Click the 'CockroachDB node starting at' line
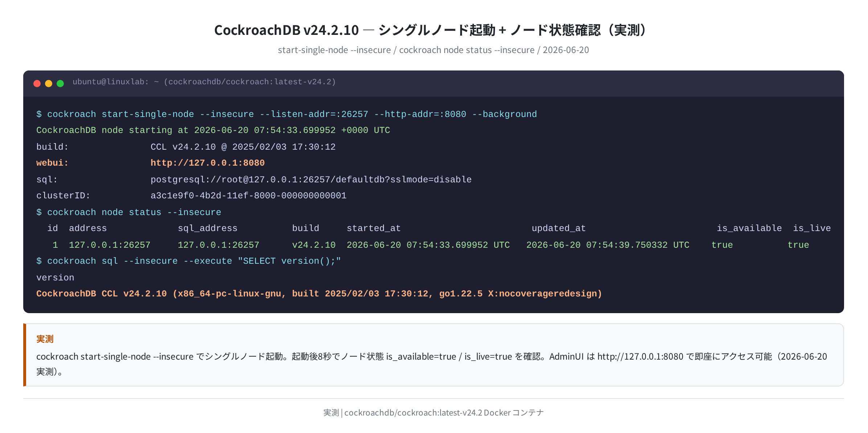Viewport: 868px width, 433px height. [x=213, y=130]
